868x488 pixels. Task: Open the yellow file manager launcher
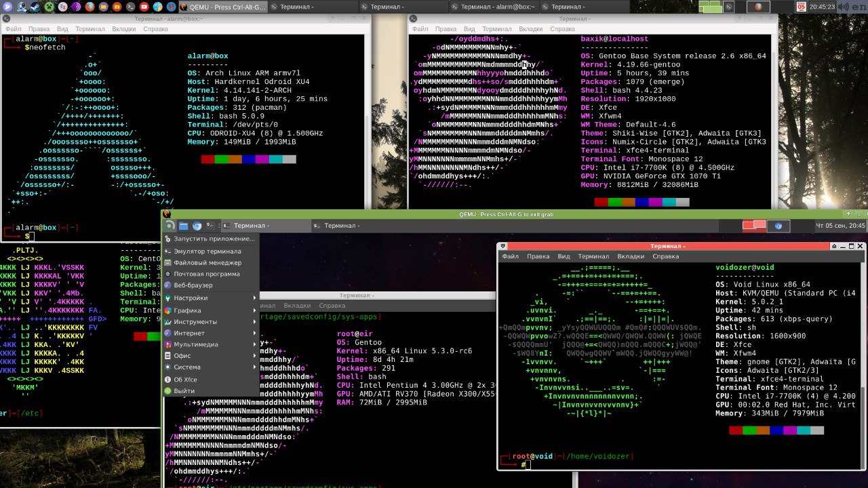point(103,7)
